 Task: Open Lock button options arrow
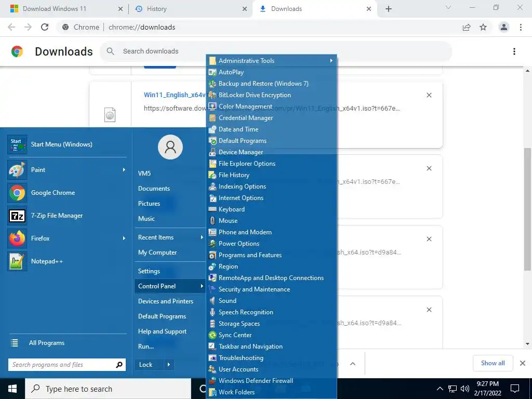coord(169,365)
